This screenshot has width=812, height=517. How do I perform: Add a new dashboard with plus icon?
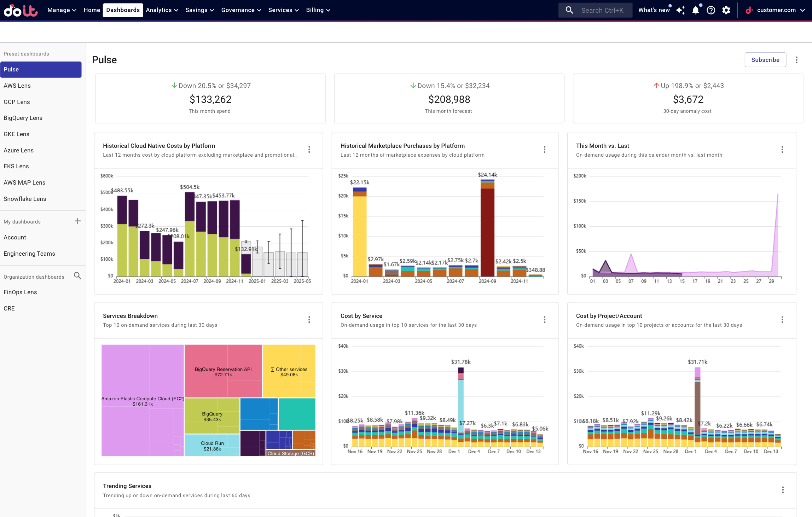pos(78,221)
